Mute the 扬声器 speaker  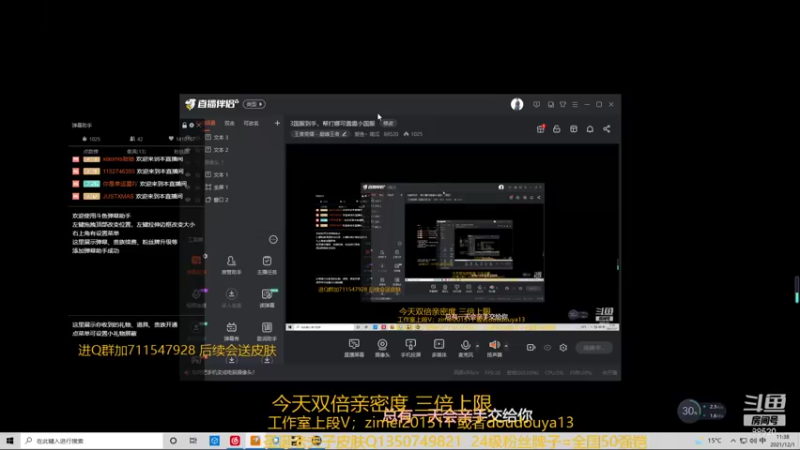(494, 347)
